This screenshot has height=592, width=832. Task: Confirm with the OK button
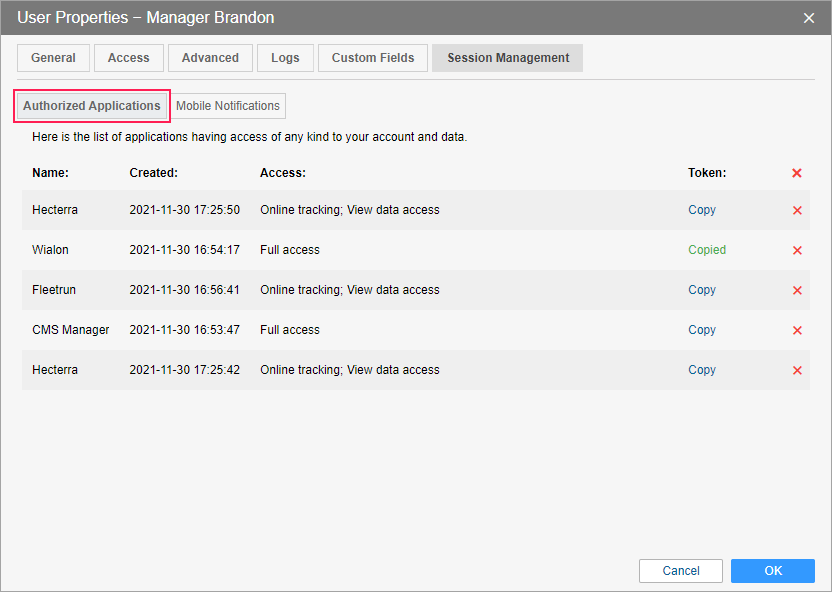(x=772, y=571)
